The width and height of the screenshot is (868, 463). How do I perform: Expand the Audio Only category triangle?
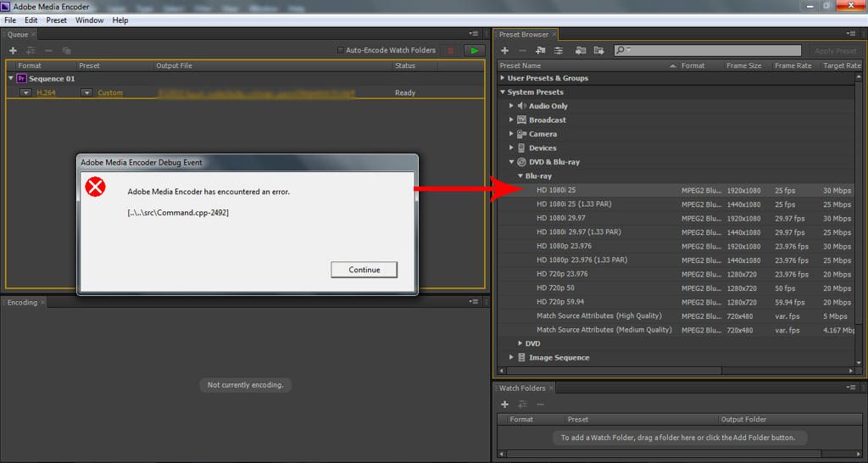pyautogui.click(x=511, y=106)
